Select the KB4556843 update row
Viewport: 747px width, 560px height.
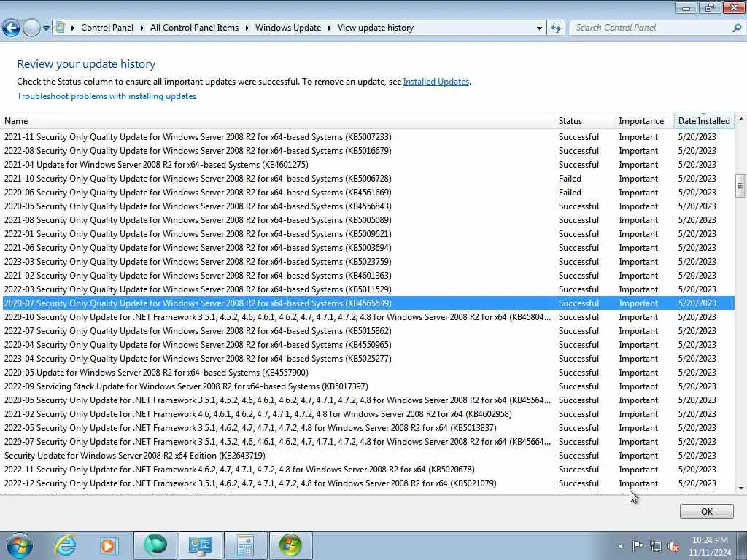coord(368,206)
